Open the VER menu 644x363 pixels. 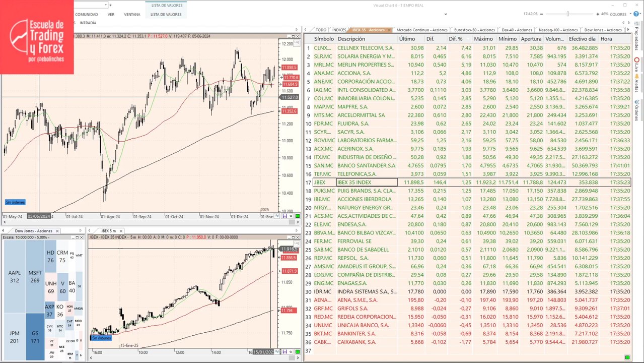111,15
